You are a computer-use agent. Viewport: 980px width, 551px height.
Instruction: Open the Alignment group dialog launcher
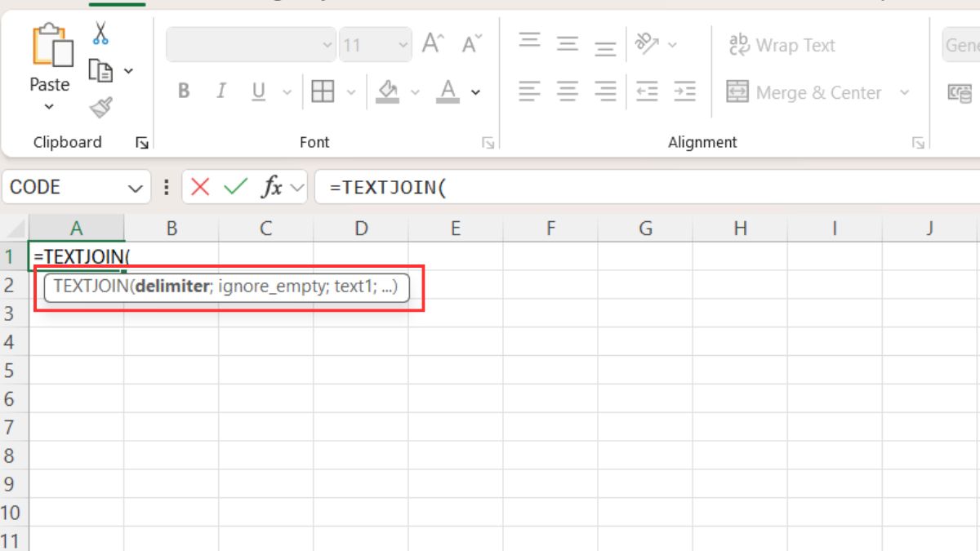coord(916,142)
